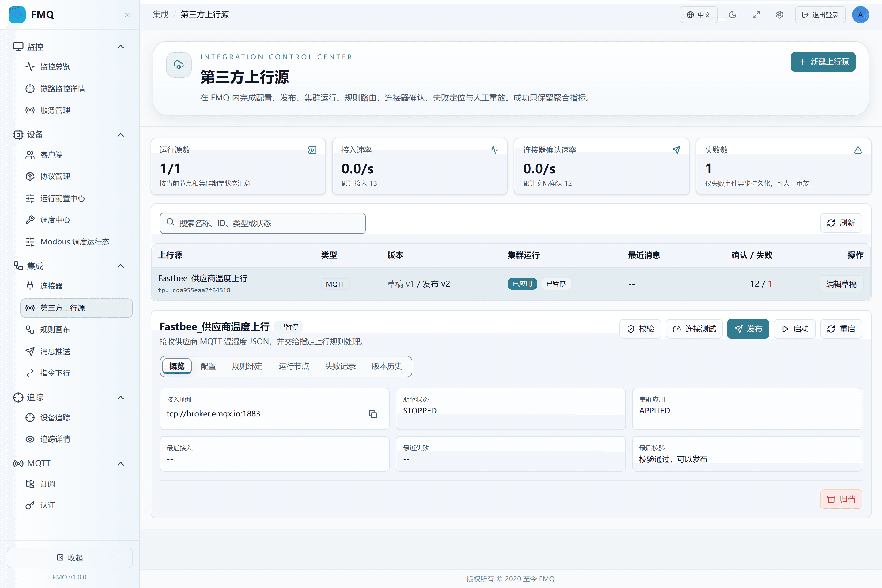Click the 监控 monitor icon in sidebar
Image resolution: width=882 pixels, height=588 pixels.
[18, 47]
